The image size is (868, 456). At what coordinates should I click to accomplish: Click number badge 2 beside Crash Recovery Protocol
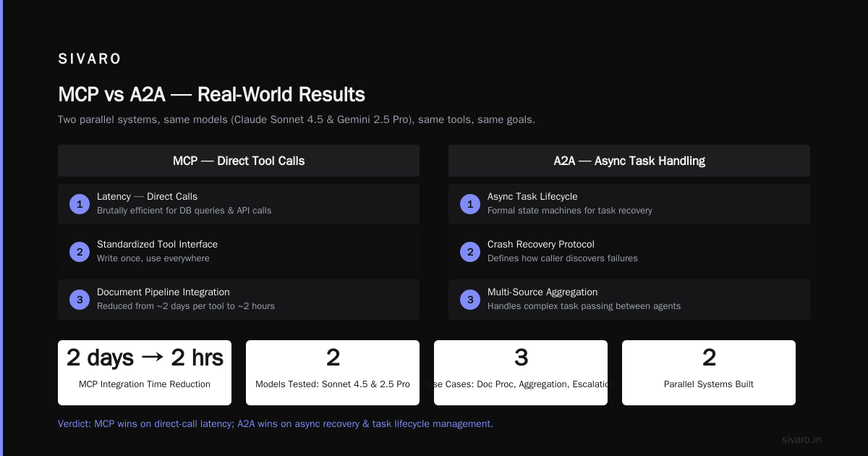click(470, 252)
